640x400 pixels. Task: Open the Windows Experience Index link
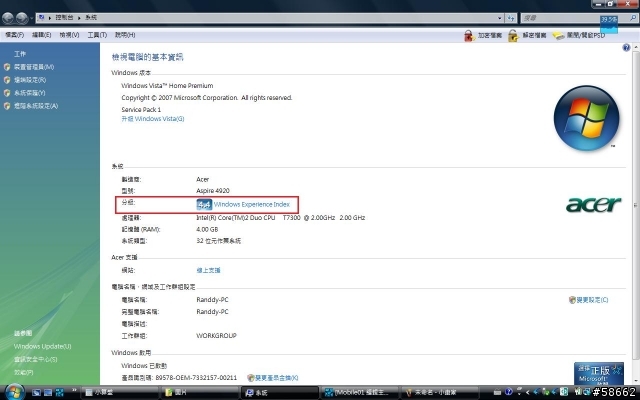[x=252, y=204]
